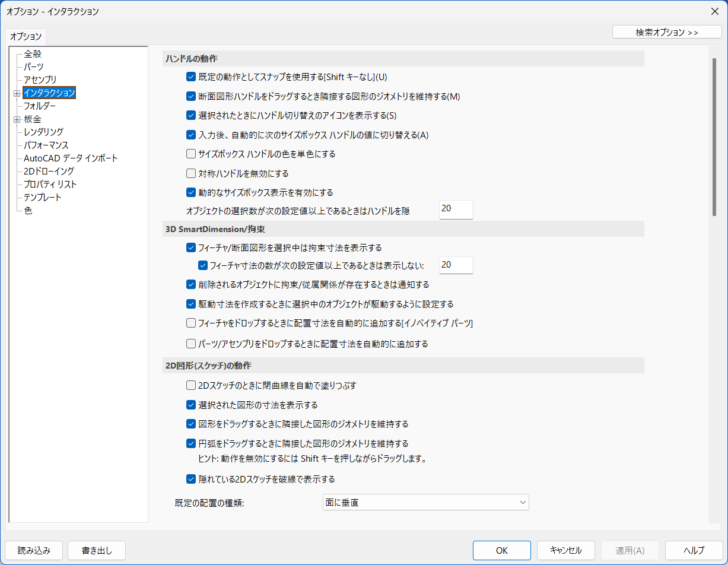Expand the 板金 tree node
Viewport: 728px width, 565px height.
coord(17,118)
